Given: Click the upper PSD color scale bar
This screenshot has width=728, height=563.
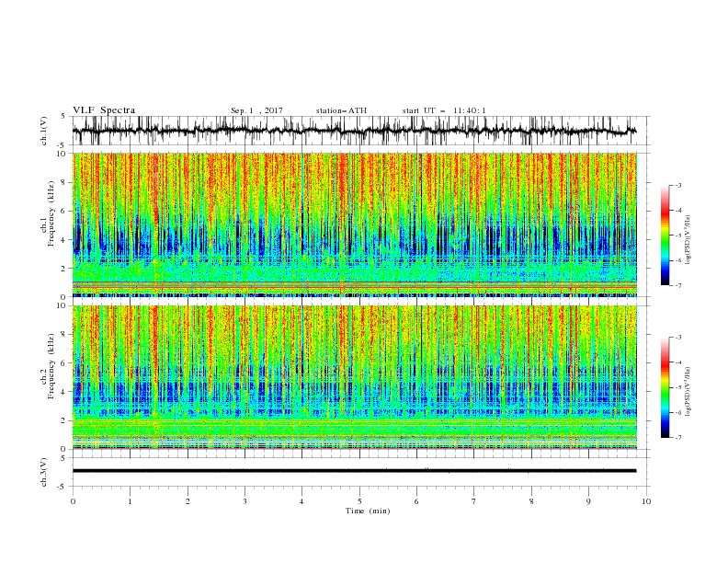Looking at the screenshot, I should tap(665, 236).
